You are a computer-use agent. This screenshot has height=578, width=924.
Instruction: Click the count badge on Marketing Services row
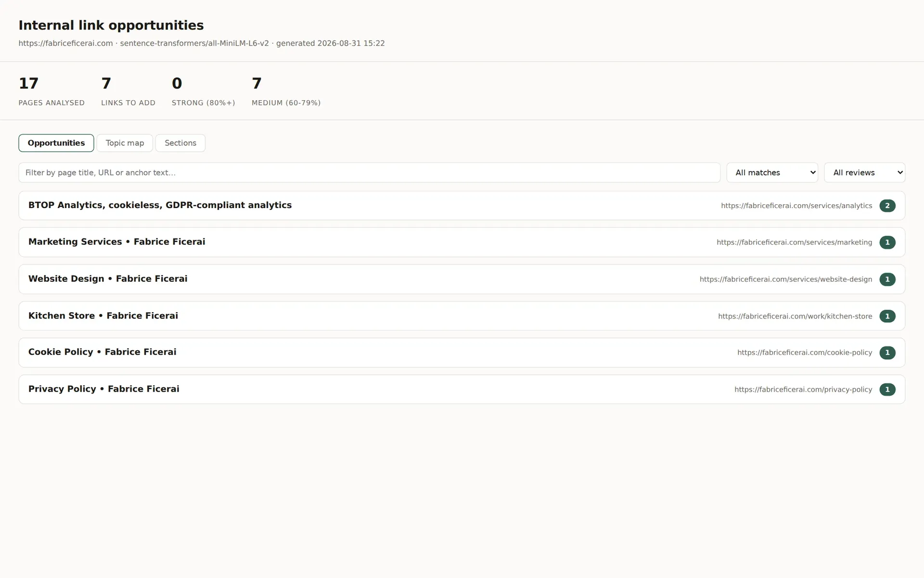point(887,242)
